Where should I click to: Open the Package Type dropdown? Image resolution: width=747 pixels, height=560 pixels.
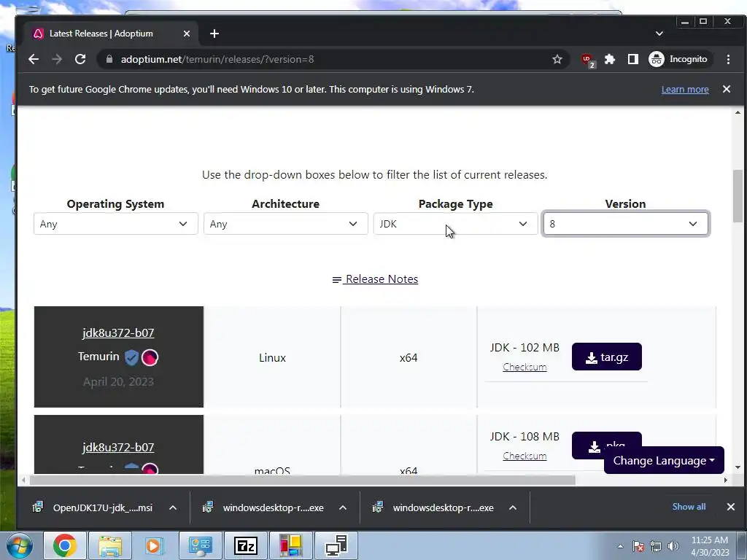(455, 224)
